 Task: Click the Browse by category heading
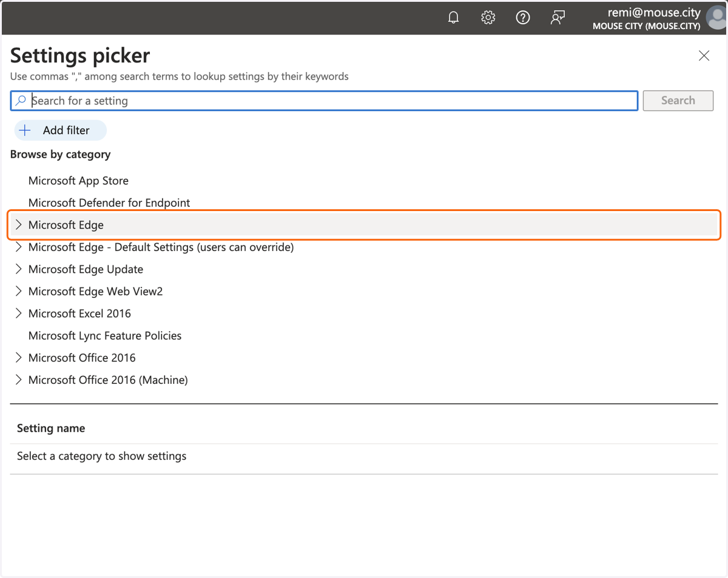coord(61,154)
